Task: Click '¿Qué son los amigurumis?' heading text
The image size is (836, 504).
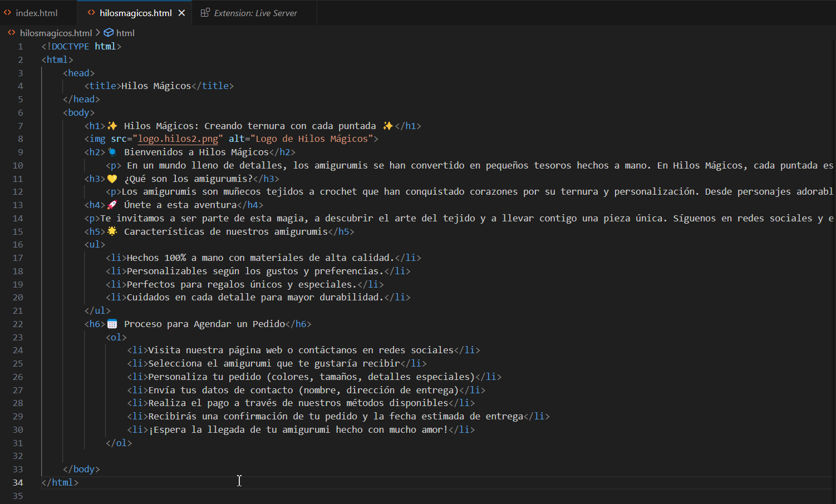Action: pyautogui.click(x=188, y=179)
